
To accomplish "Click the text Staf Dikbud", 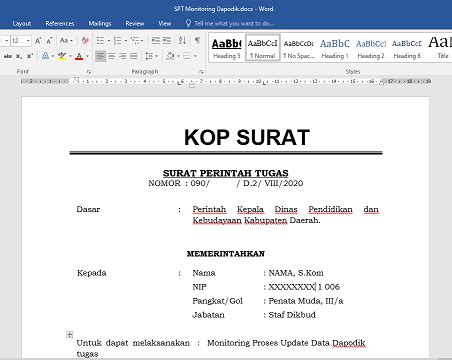I will pos(292,315).
